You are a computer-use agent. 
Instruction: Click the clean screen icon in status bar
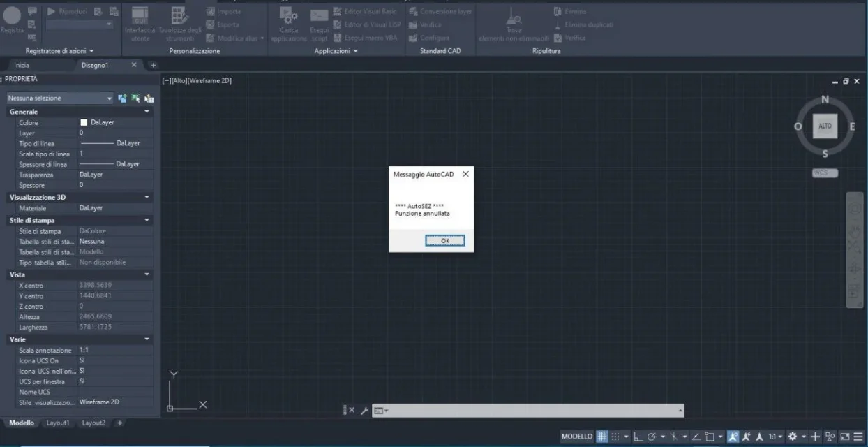tap(845, 437)
